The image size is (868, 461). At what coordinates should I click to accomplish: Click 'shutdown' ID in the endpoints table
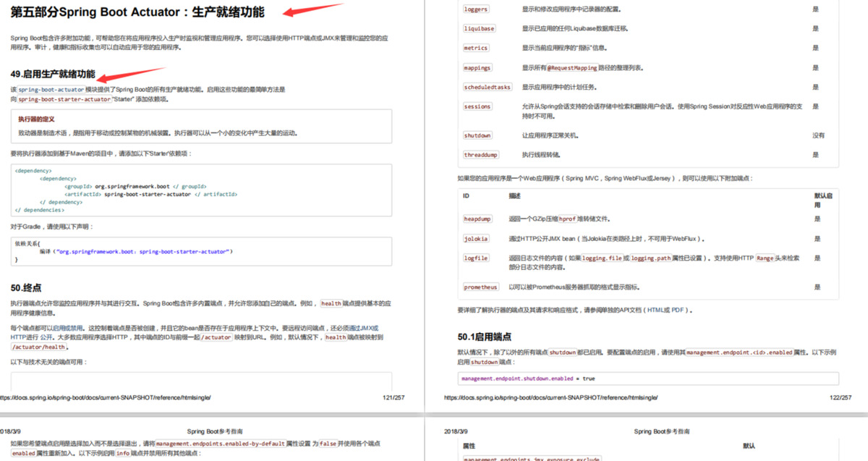[477, 135]
